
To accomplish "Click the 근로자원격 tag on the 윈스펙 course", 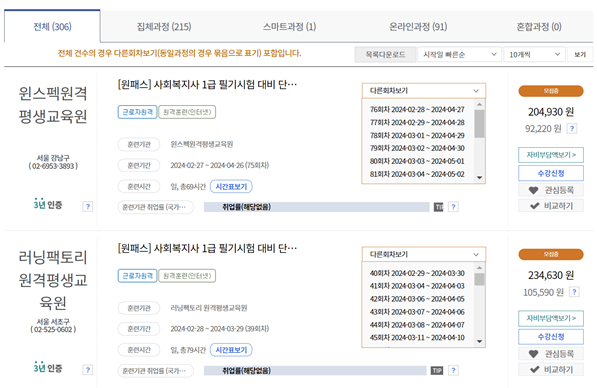I will tap(137, 112).
